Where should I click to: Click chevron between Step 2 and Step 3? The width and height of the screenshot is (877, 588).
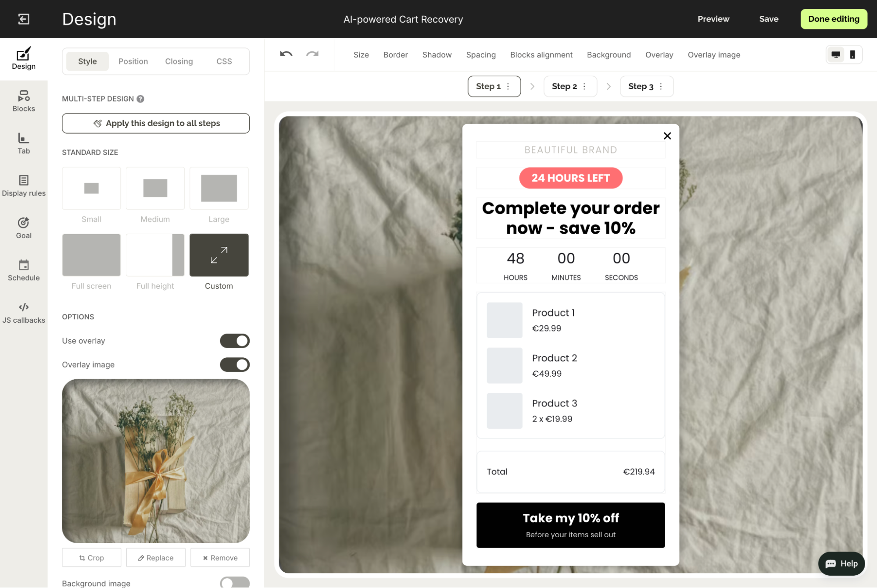[x=609, y=86]
